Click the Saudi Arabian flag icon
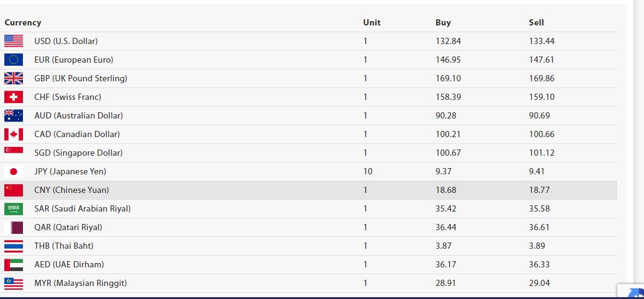The width and height of the screenshot is (644, 299). click(14, 208)
